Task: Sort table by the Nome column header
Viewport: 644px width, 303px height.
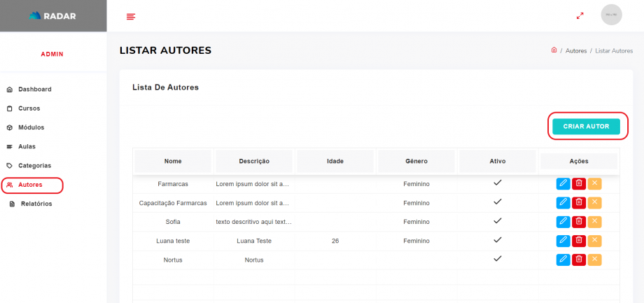Action: [173, 161]
